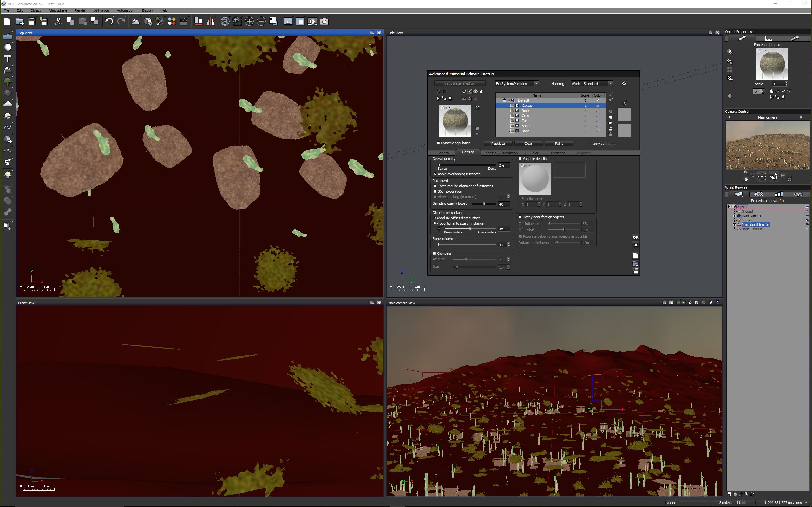Click the light bulb tool in sidebar
Image resolution: width=812 pixels, height=507 pixels.
(x=7, y=174)
